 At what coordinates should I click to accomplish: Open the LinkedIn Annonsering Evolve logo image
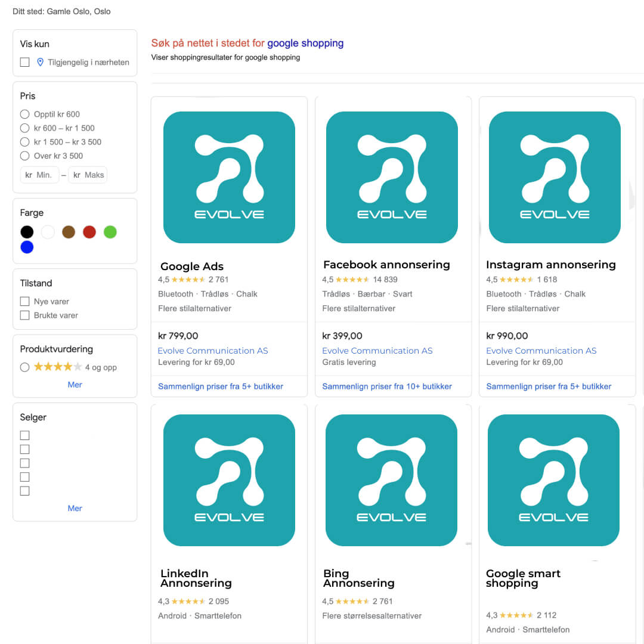tap(229, 480)
